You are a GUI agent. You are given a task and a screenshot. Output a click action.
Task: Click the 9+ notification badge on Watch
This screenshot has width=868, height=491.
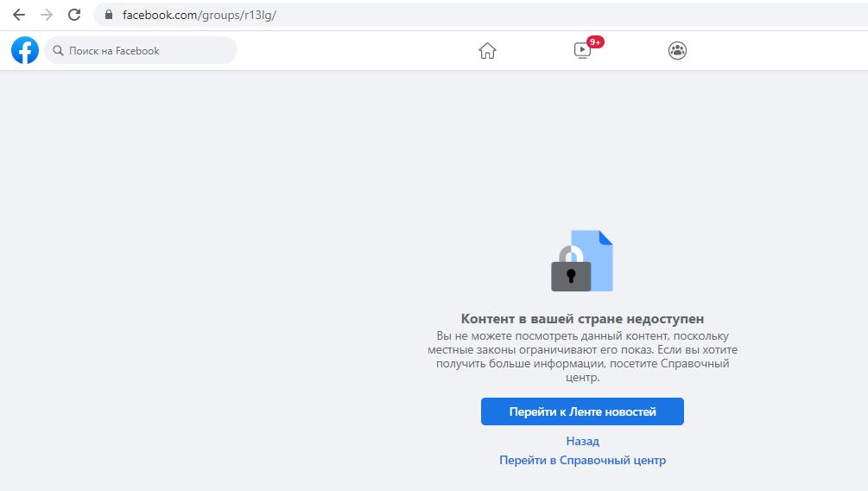tap(595, 42)
